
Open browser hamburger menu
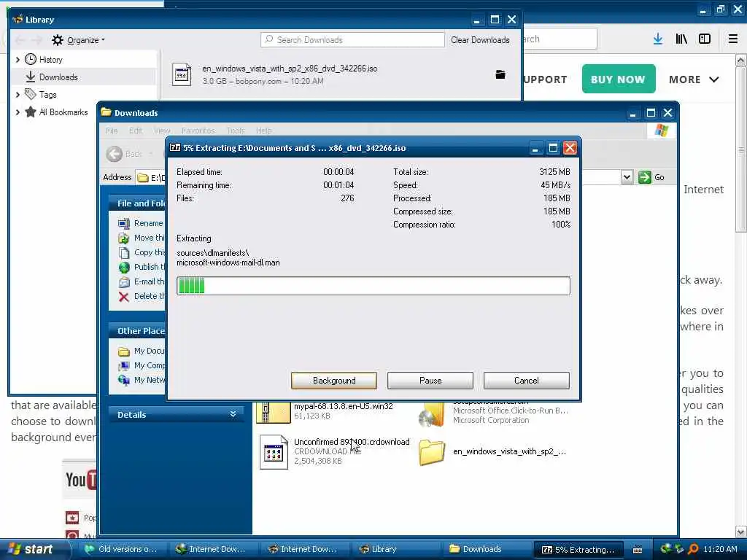tap(733, 39)
